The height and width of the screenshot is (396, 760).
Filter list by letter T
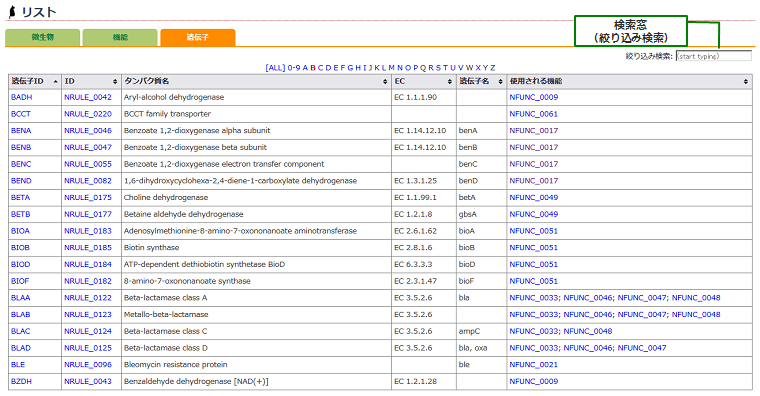click(445, 68)
